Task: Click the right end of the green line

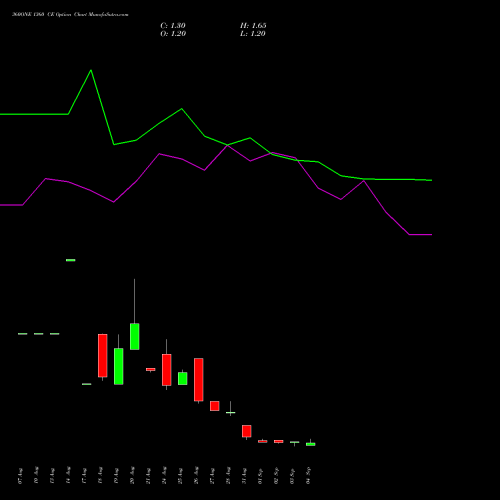Action: coord(431,180)
